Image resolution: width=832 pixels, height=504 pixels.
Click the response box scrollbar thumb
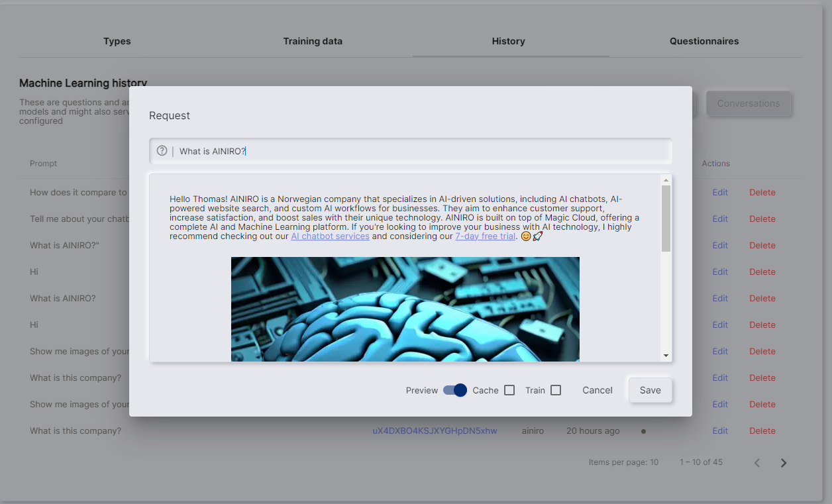point(666,219)
